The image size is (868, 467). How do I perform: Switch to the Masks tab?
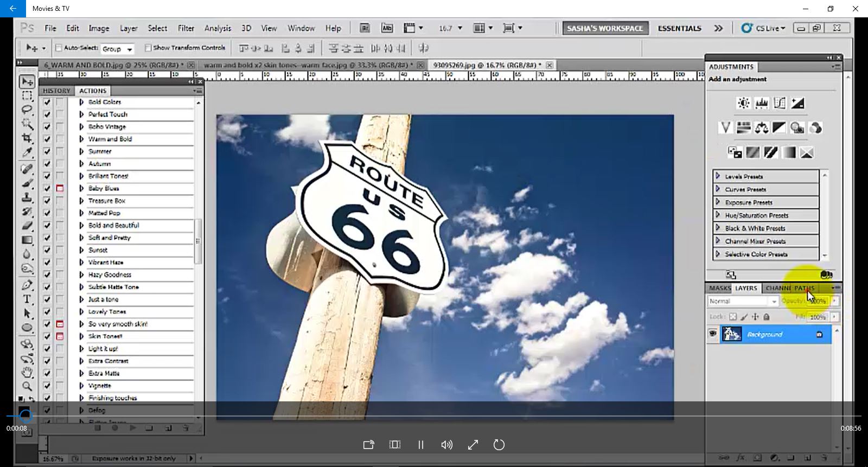720,288
